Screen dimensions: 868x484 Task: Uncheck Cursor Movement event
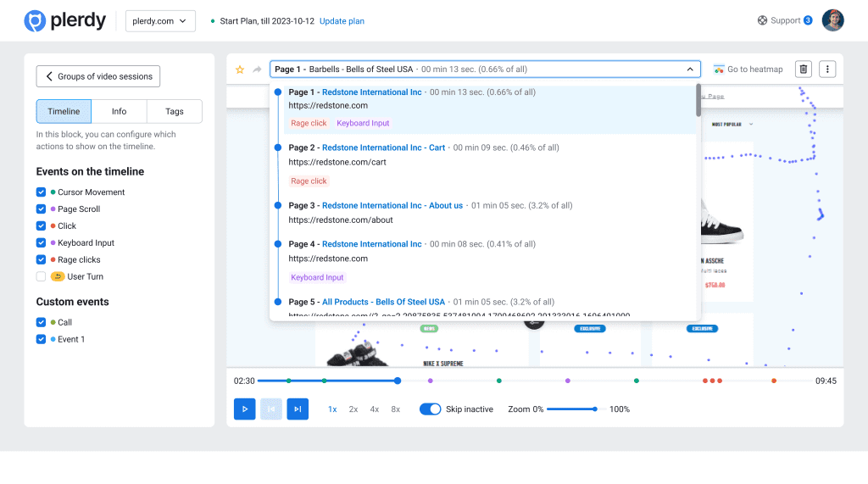[41, 192]
